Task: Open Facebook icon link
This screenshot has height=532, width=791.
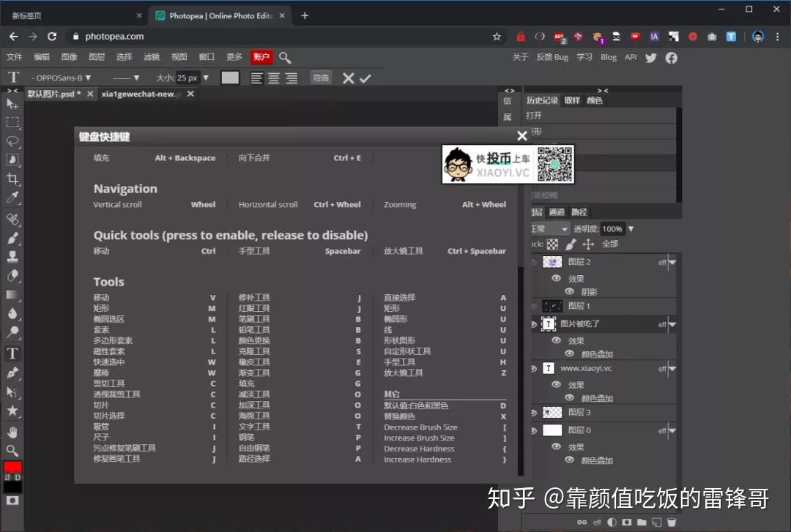Action: pyautogui.click(x=671, y=58)
